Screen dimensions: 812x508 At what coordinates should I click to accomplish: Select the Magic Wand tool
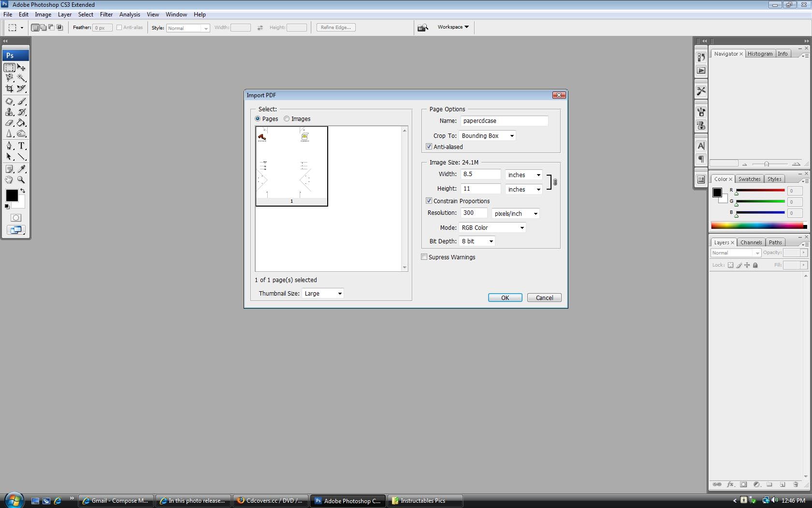coord(21,78)
